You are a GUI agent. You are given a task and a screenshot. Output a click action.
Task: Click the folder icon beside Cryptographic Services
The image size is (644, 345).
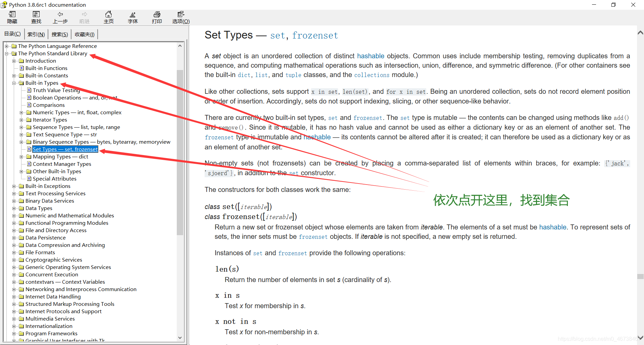pyautogui.click(x=21, y=260)
